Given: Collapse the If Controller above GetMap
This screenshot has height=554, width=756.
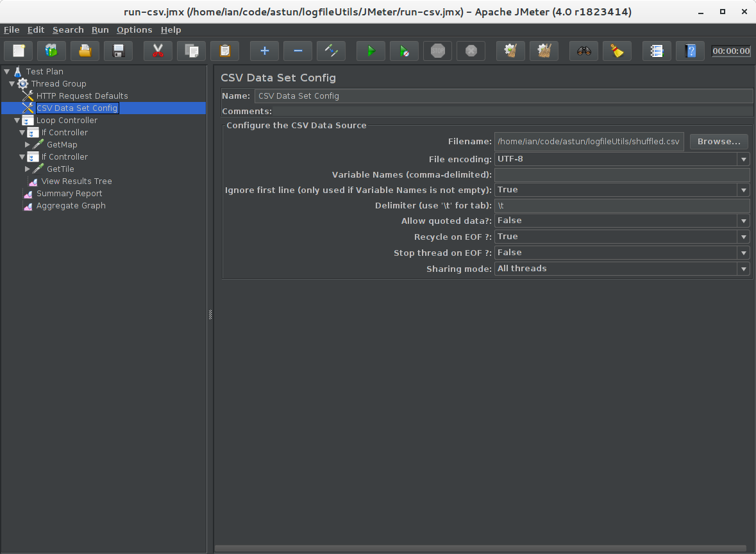Looking at the screenshot, I should coord(22,133).
